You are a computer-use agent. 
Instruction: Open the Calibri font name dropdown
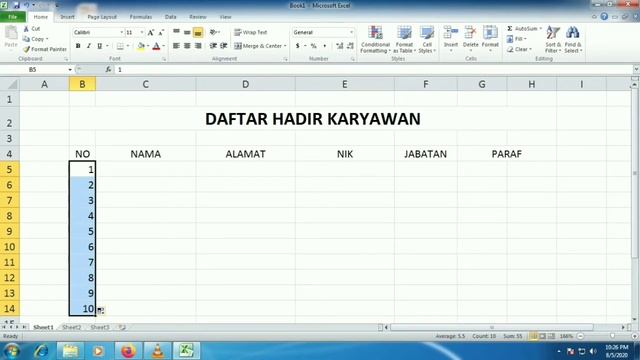pyautogui.click(x=121, y=32)
